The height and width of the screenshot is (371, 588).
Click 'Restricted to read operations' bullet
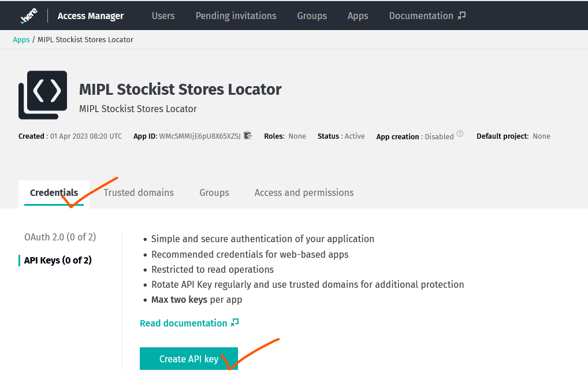tap(212, 270)
